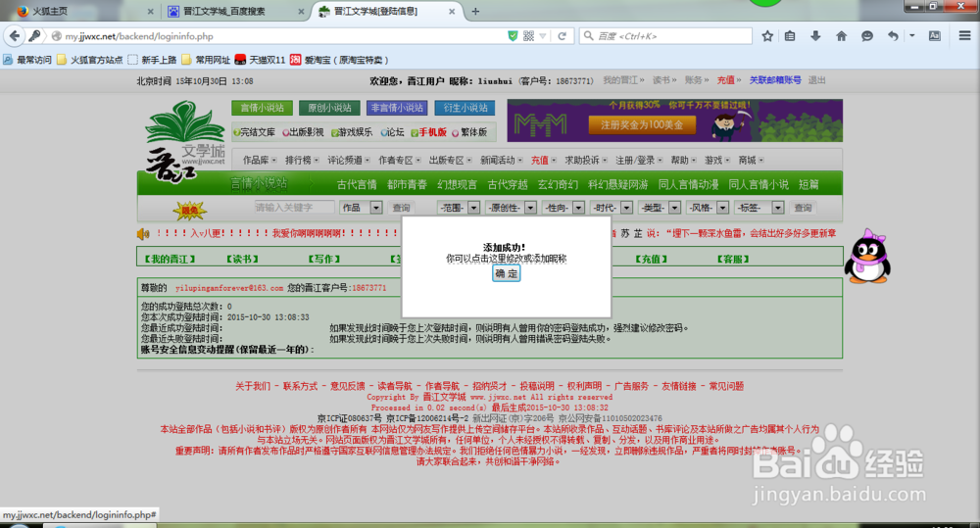Click 查询 button next to keyword field
This screenshot has width=980, height=528.
pos(401,208)
